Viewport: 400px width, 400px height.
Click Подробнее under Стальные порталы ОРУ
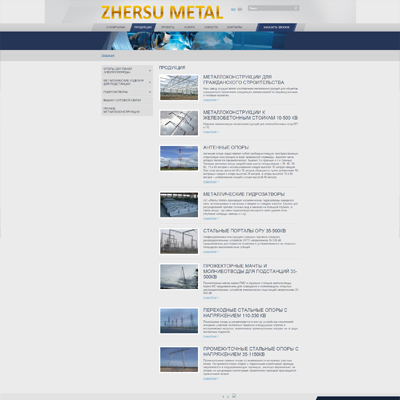pos(211,252)
